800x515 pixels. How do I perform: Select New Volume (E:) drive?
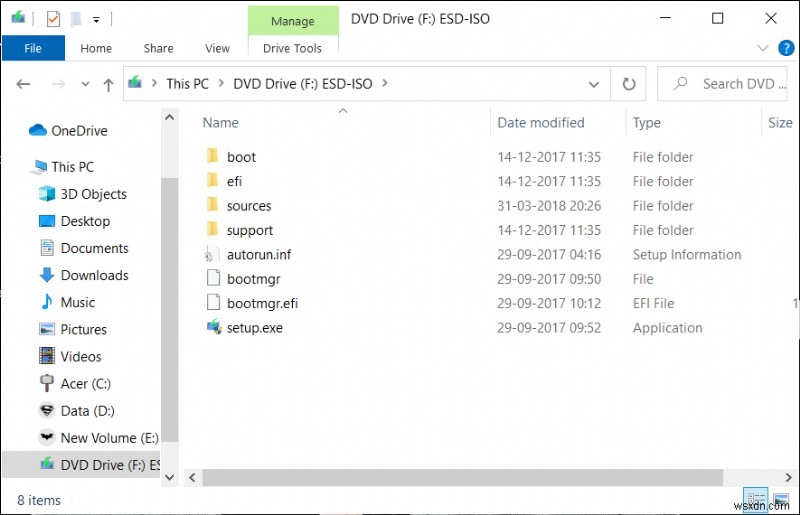[x=99, y=437]
